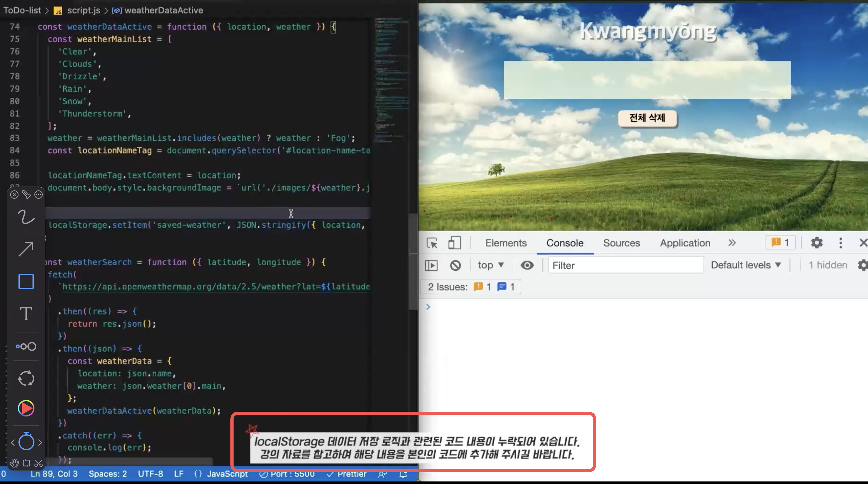Viewport: 868px width, 484px height.
Task: Open the Default levels dropdown
Action: (746, 265)
